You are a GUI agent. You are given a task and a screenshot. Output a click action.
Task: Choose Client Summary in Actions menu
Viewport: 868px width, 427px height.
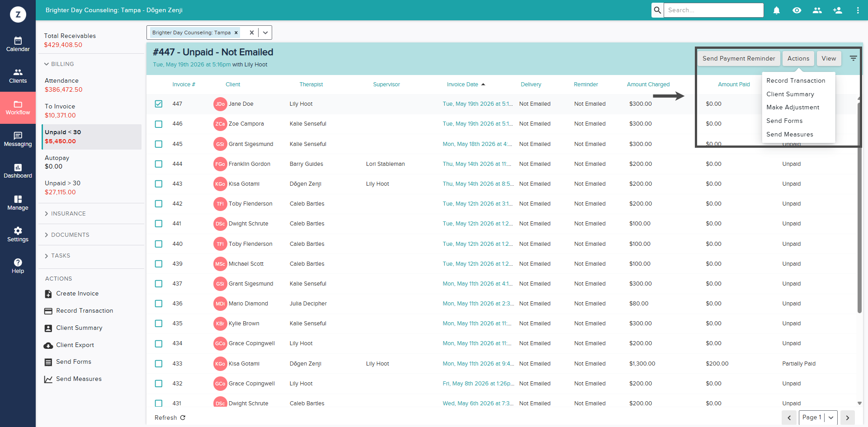tap(790, 94)
